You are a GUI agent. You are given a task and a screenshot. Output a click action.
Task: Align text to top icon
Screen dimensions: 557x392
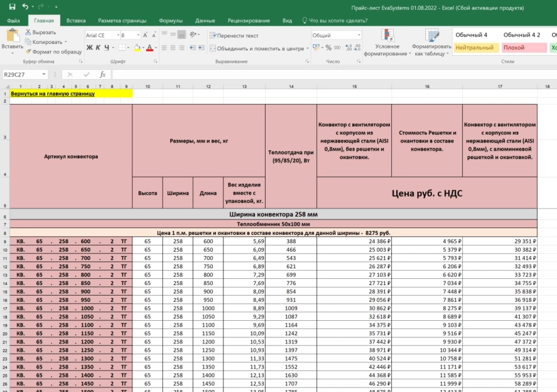pos(164,35)
